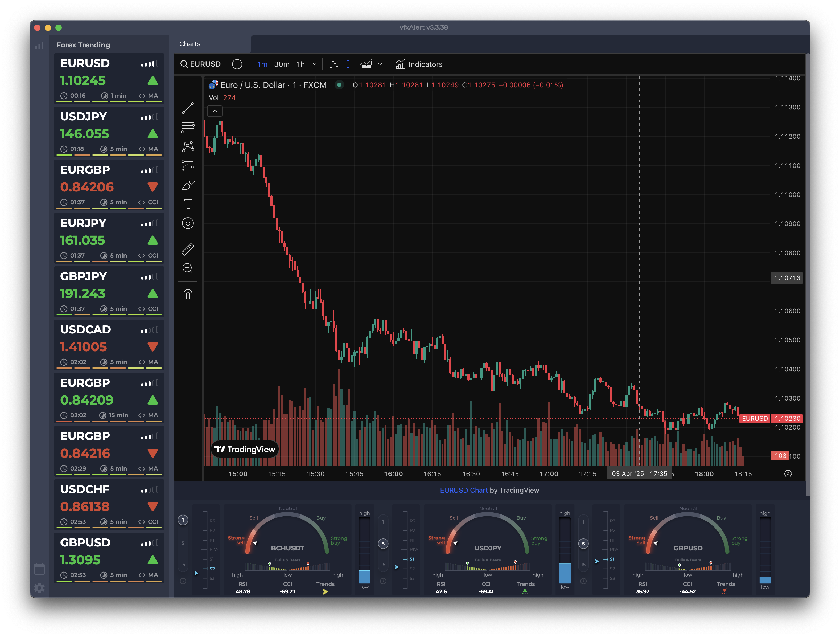Select 15 minutes on BCHUSDT timeframe selector

pos(183,565)
